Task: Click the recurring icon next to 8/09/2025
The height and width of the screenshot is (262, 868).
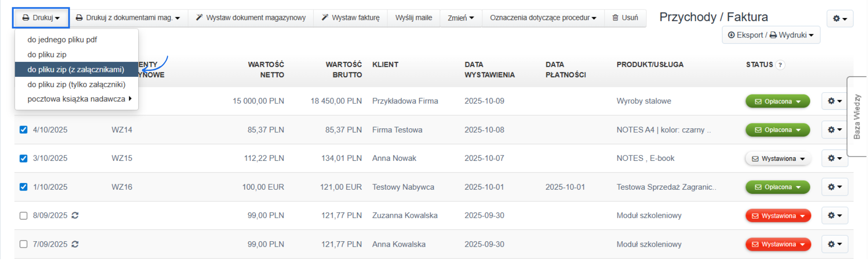Action: 75,215
